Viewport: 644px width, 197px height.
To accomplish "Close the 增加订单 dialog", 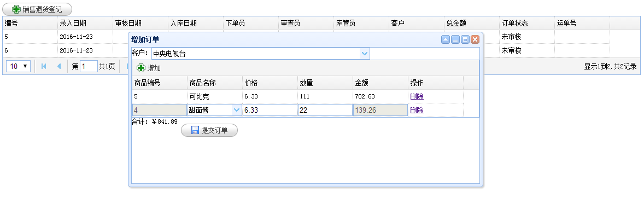I will pyautogui.click(x=475, y=39).
